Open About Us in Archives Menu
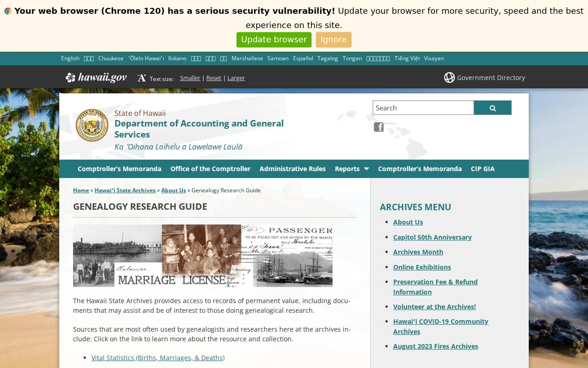Image resolution: width=588 pixels, height=368 pixels. (408, 222)
